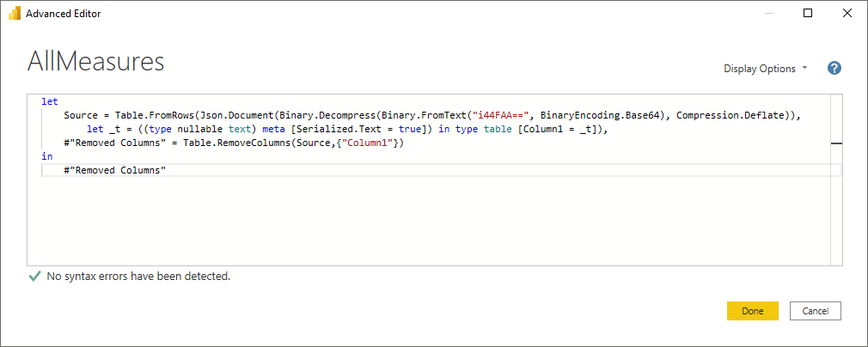Click the "let" keyword on first line
This screenshot has height=347, width=868.
point(49,102)
